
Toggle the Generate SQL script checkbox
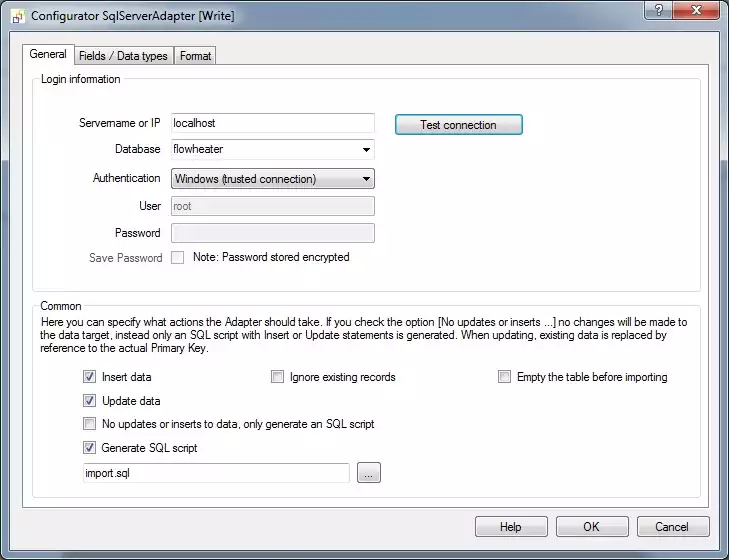(x=90, y=448)
